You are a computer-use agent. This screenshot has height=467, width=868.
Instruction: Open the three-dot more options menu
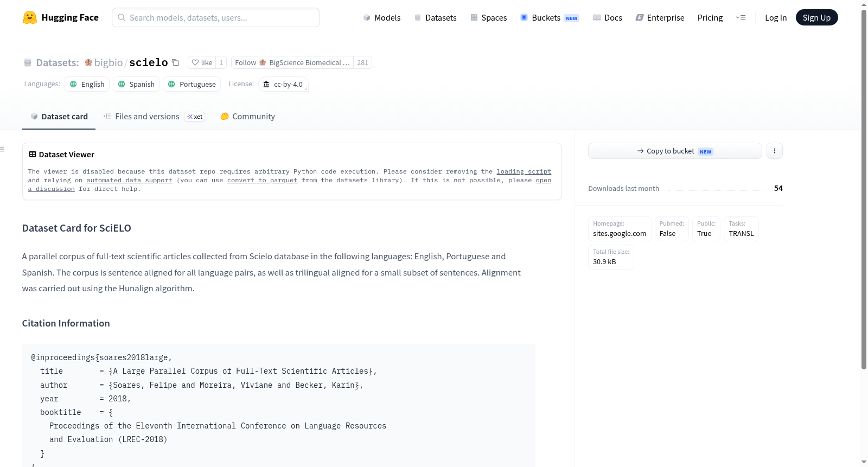pyautogui.click(x=775, y=151)
